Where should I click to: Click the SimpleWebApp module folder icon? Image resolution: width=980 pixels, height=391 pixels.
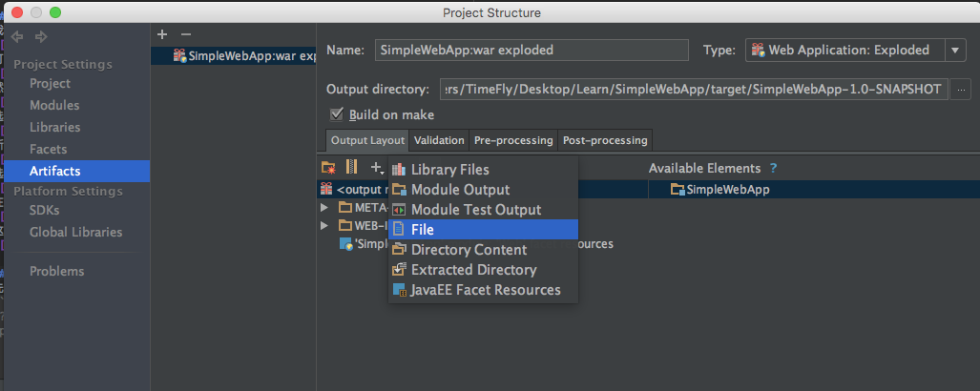coord(678,190)
